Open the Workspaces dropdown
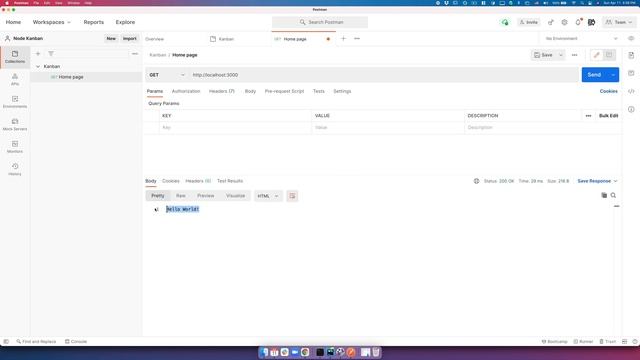 [51, 22]
